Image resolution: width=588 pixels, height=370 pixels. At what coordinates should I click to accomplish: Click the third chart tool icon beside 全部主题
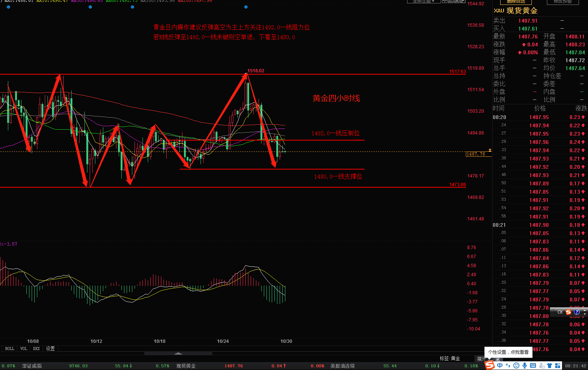click(x=457, y=2)
